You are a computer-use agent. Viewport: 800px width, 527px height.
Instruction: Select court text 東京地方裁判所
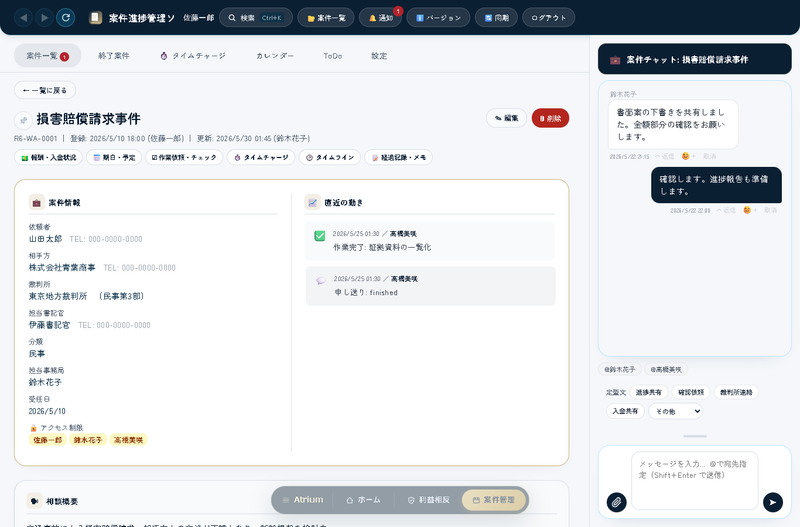pyautogui.click(x=58, y=296)
